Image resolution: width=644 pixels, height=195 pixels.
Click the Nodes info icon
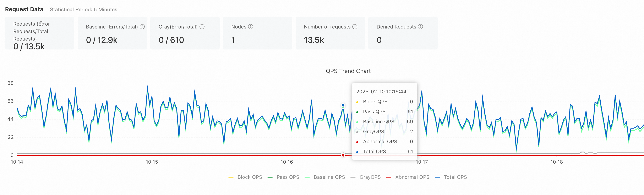(x=251, y=26)
